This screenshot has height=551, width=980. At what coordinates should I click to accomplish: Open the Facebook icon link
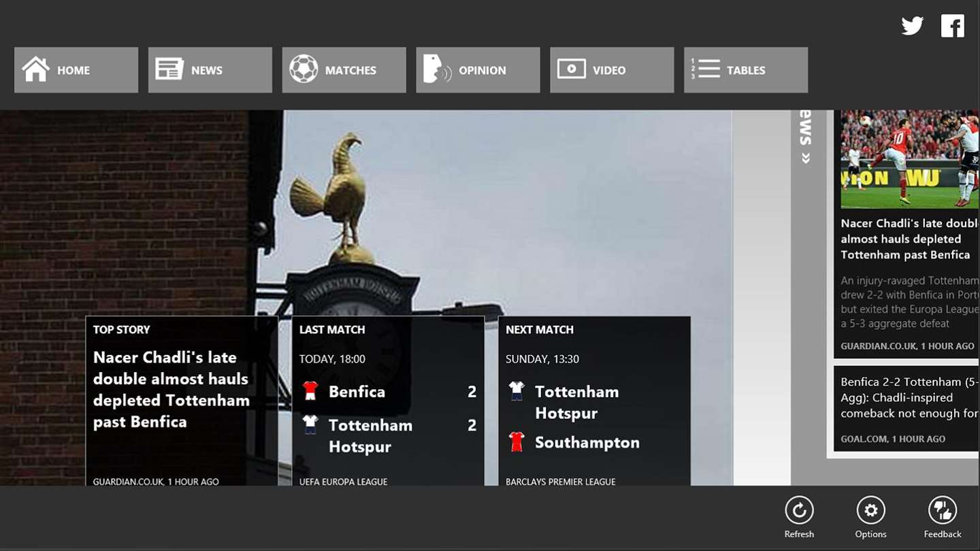953,26
